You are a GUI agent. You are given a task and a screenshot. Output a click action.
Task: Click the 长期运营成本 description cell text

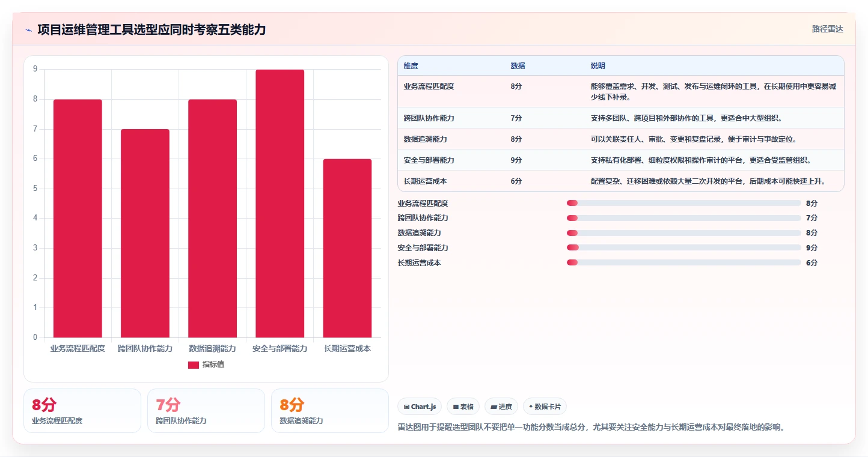[709, 181]
